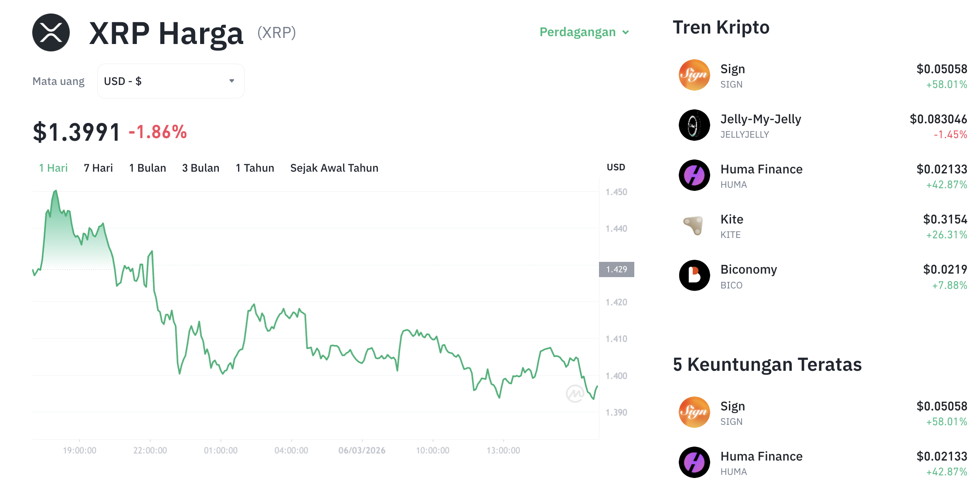Screen dimensions: 980x488
Task: Click the 1.429 price marker on the axis
Action: coord(616,269)
